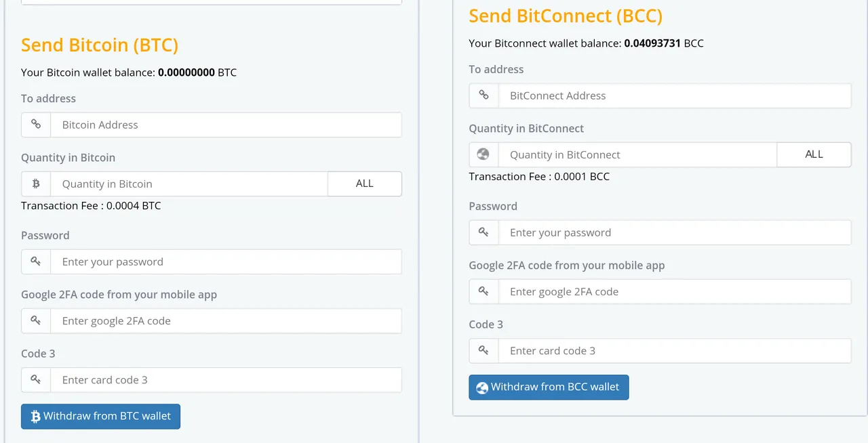
Task: Click the key icon beside BCC password field
Action: point(484,232)
